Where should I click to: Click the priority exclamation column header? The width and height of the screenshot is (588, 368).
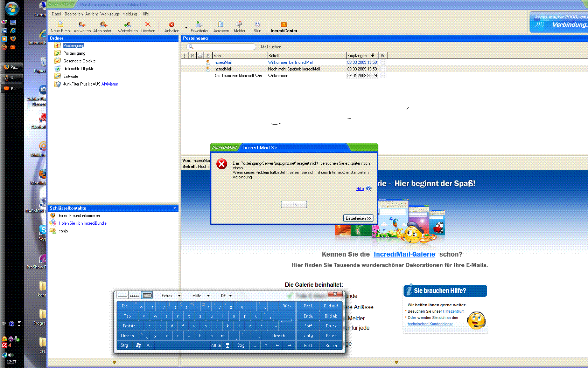[184, 55]
